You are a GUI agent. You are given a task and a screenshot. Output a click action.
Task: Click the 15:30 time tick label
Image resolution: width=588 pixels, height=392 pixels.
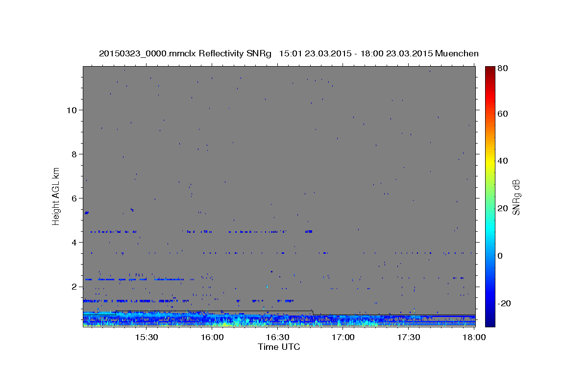[x=146, y=338]
